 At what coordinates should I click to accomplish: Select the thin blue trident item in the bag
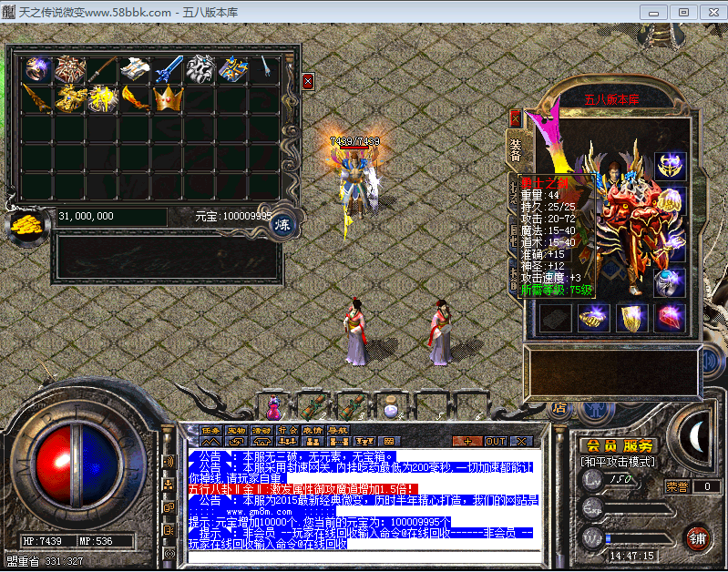pos(265,67)
